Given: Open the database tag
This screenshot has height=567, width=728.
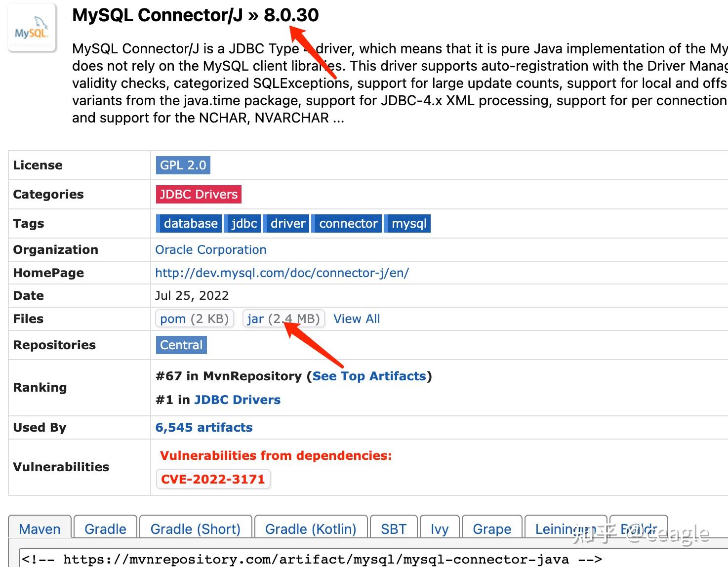Looking at the screenshot, I should 190,223.
